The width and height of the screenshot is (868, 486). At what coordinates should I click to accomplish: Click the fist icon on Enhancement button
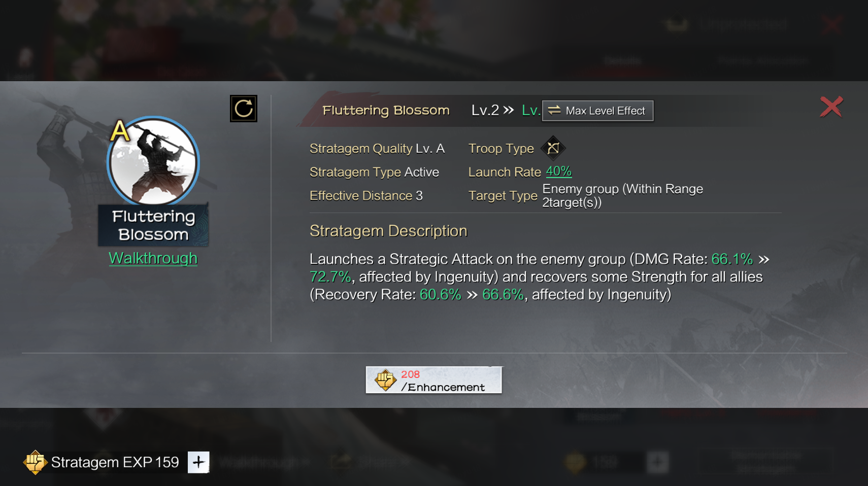385,380
